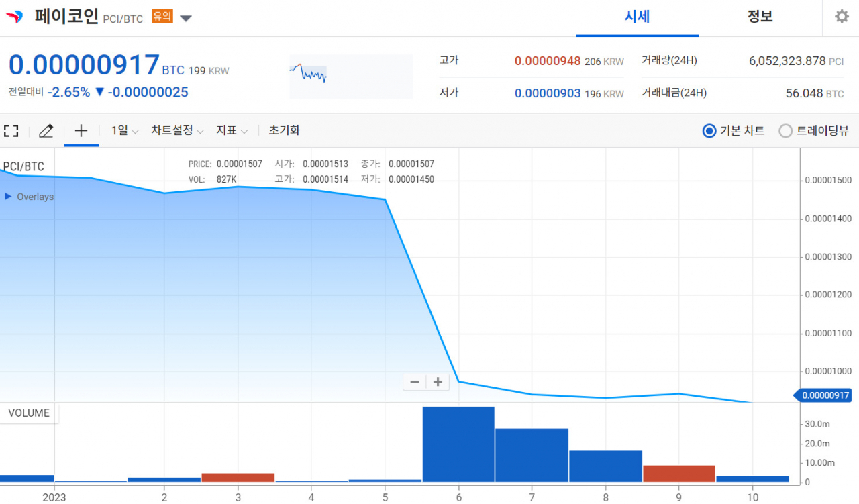
Task: Open the coin selection arrow beside 페이코인
Action: point(186,18)
